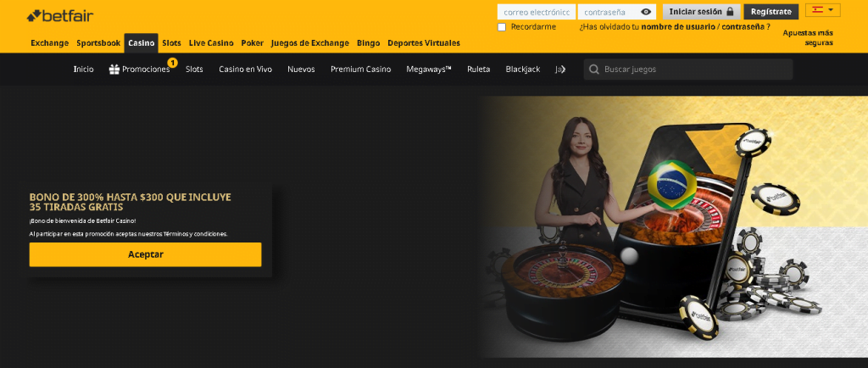
Task: Click the nombre de usuario link
Action: click(677, 26)
